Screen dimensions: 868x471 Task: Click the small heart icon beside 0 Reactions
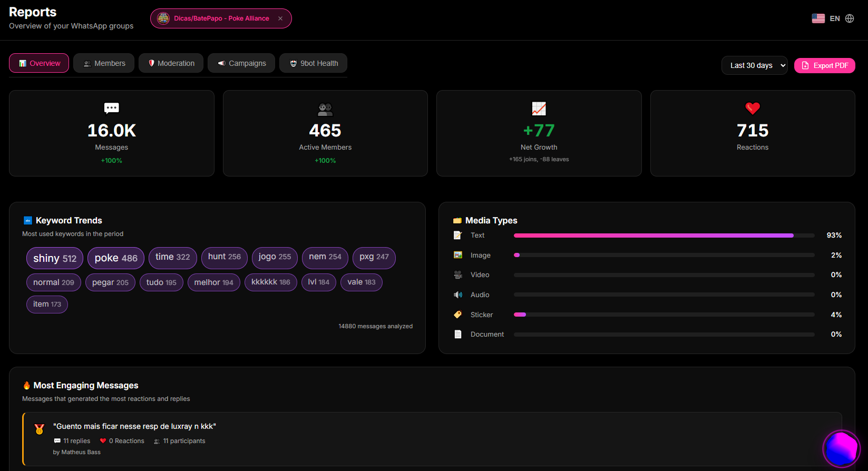103,441
